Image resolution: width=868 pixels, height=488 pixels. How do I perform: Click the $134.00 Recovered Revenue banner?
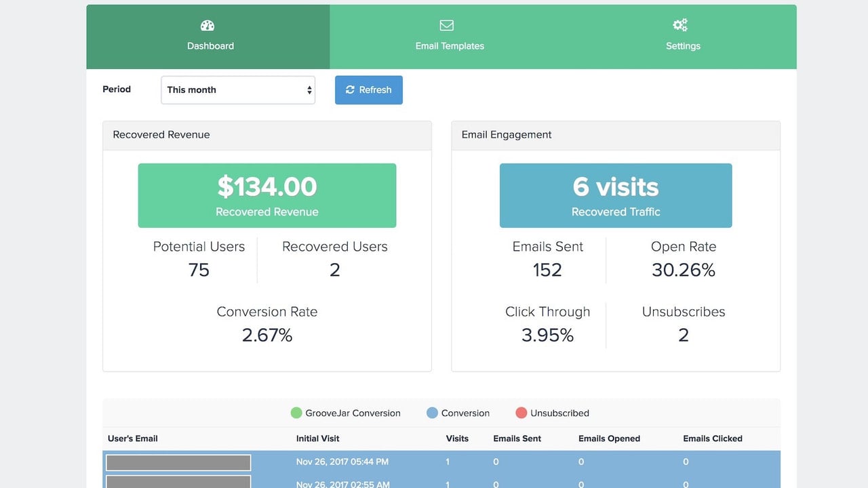[x=267, y=195]
